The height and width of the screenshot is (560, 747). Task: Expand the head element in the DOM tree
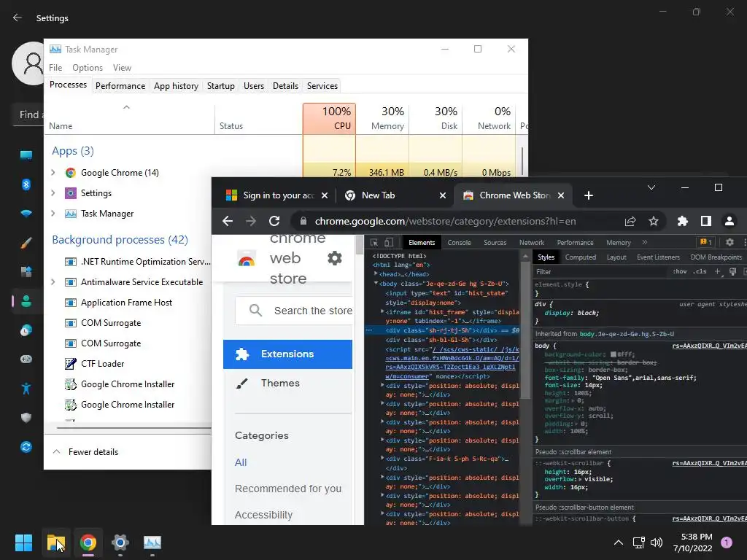[x=376, y=274]
